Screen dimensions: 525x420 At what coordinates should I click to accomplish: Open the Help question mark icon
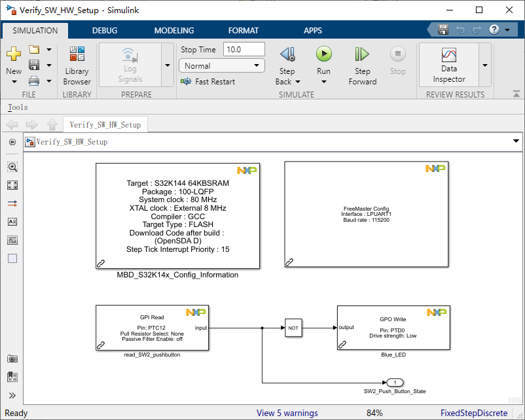tap(494, 29)
